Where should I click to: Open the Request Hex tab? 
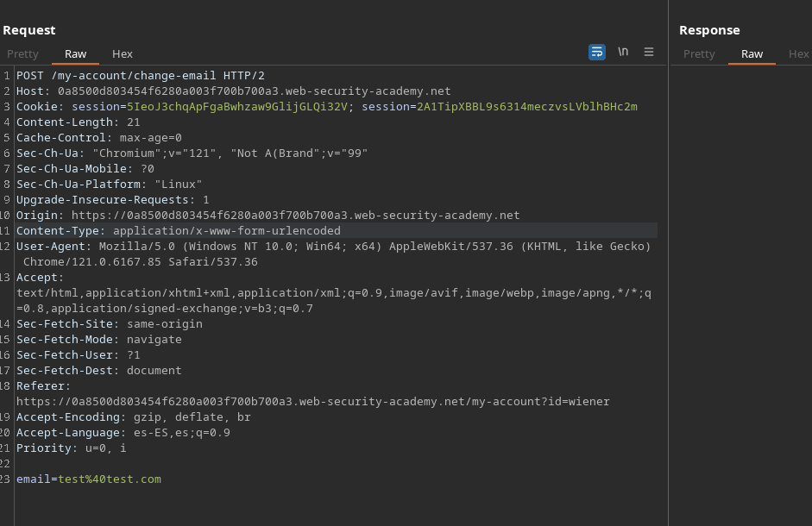point(123,54)
